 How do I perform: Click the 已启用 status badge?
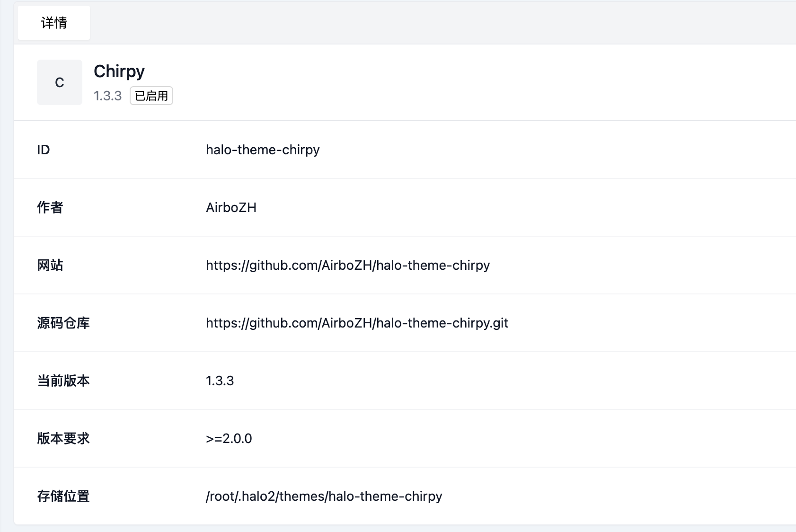coord(151,96)
